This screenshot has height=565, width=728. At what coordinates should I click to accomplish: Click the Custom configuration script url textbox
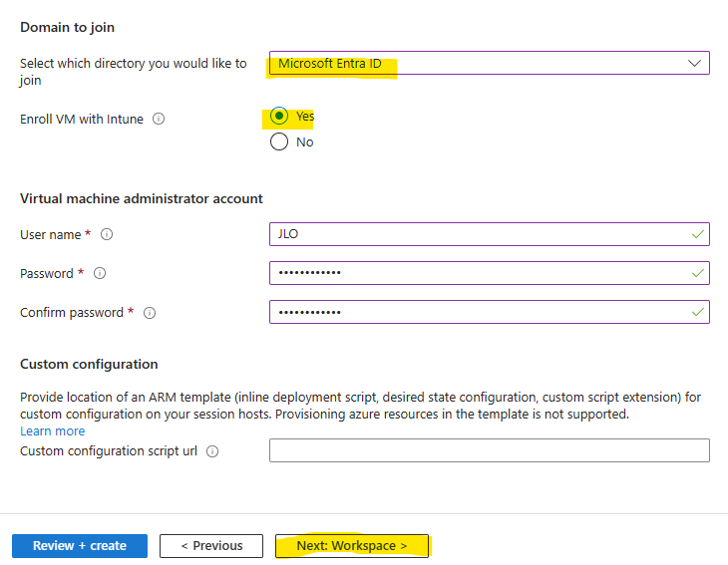(490, 450)
